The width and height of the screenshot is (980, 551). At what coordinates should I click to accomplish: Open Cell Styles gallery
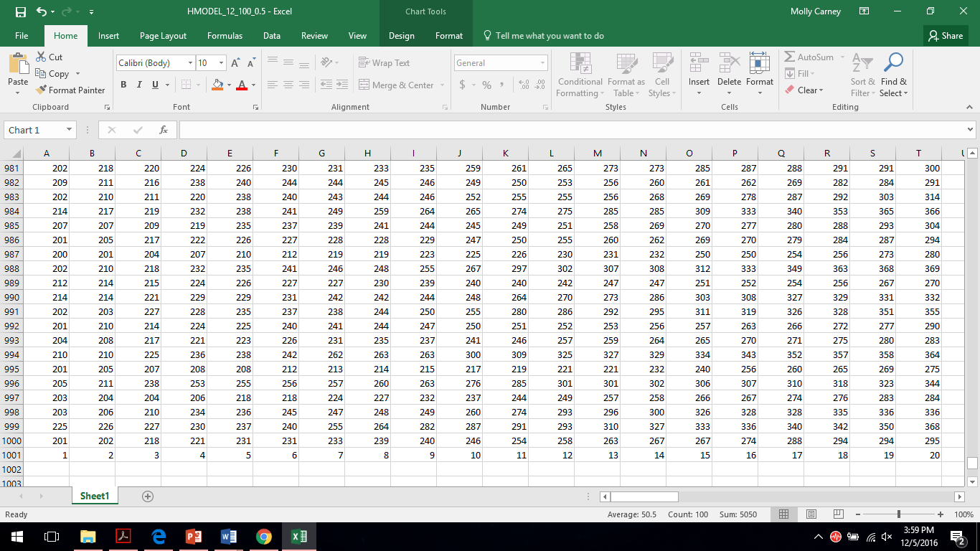(662, 75)
